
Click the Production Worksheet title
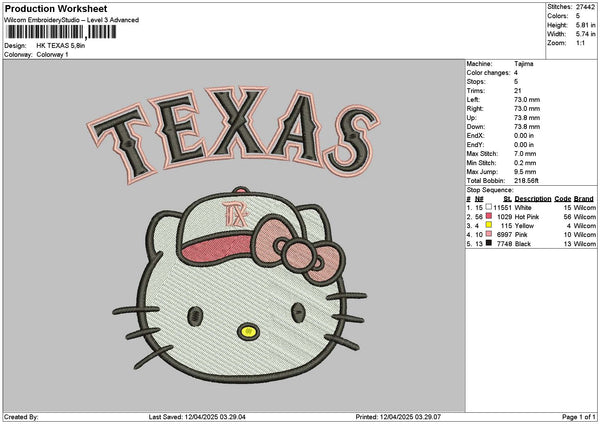click(44, 7)
